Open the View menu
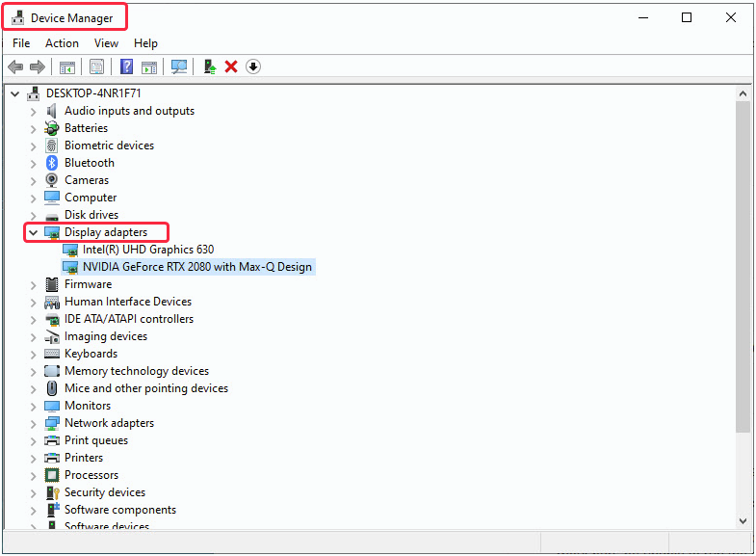This screenshot has height=556, width=756. coord(106,43)
